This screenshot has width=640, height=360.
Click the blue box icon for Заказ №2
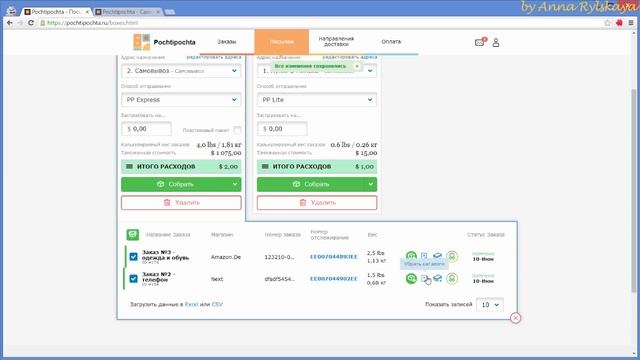click(x=437, y=278)
